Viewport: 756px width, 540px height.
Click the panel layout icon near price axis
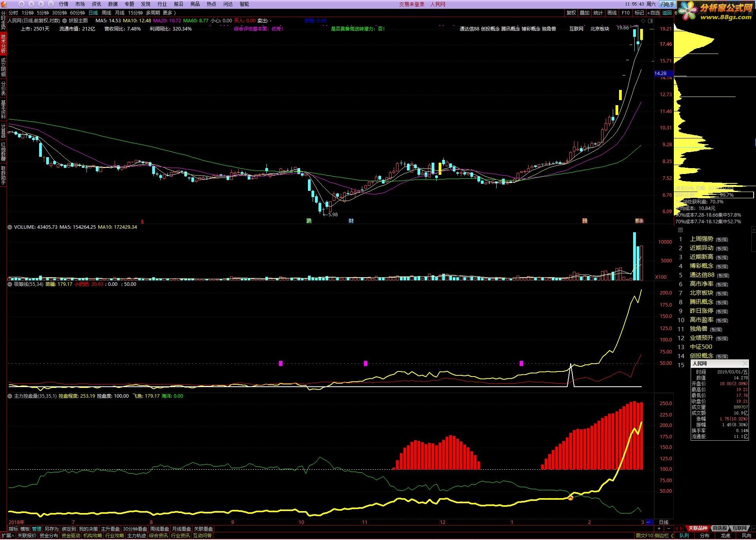pos(651,21)
